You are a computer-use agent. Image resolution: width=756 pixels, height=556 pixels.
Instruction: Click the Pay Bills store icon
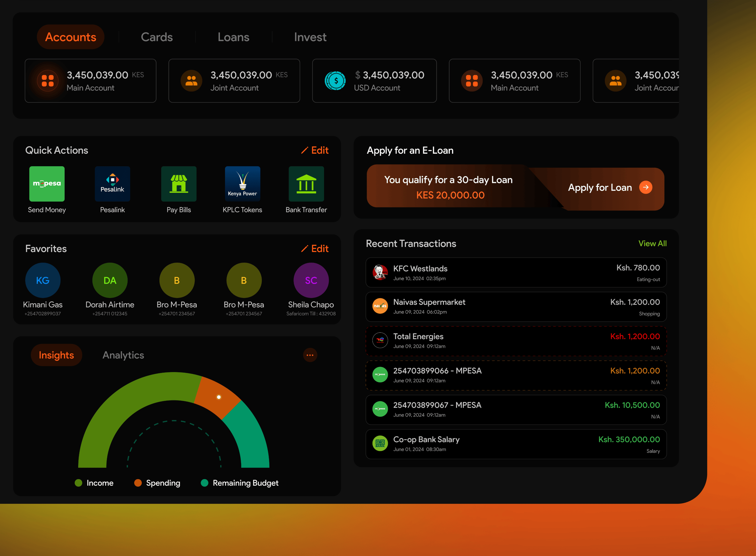click(x=178, y=184)
